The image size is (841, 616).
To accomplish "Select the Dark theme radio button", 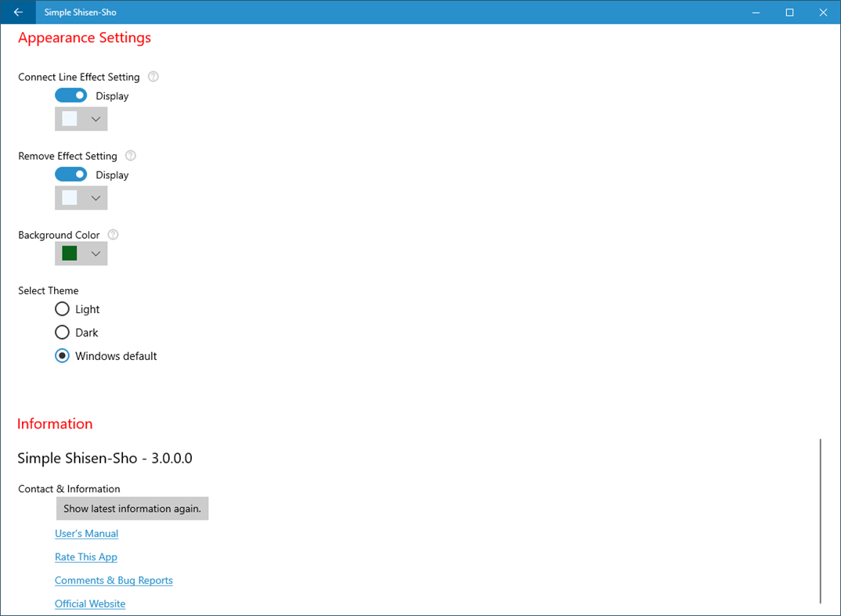I will click(x=62, y=333).
